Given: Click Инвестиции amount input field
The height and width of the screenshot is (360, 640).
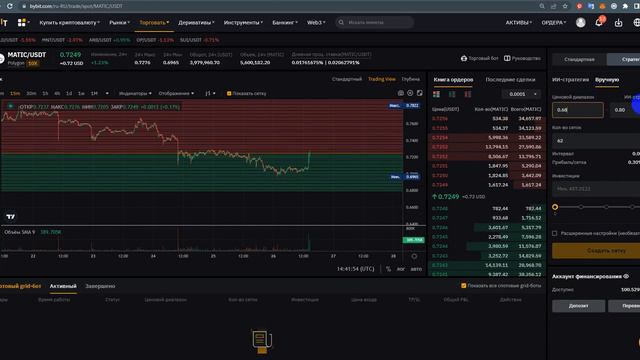Looking at the screenshot, I should coord(596,189).
